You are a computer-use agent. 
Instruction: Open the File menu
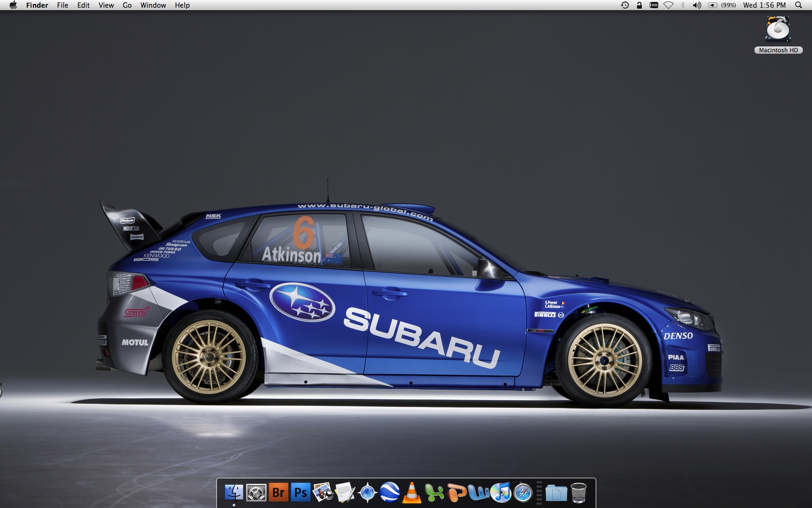click(62, 5)
